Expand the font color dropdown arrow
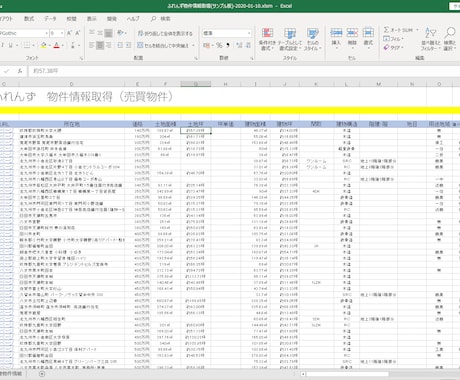Image resolution: width=460 pixels, height=380 pixels. [x=63, y=45]
